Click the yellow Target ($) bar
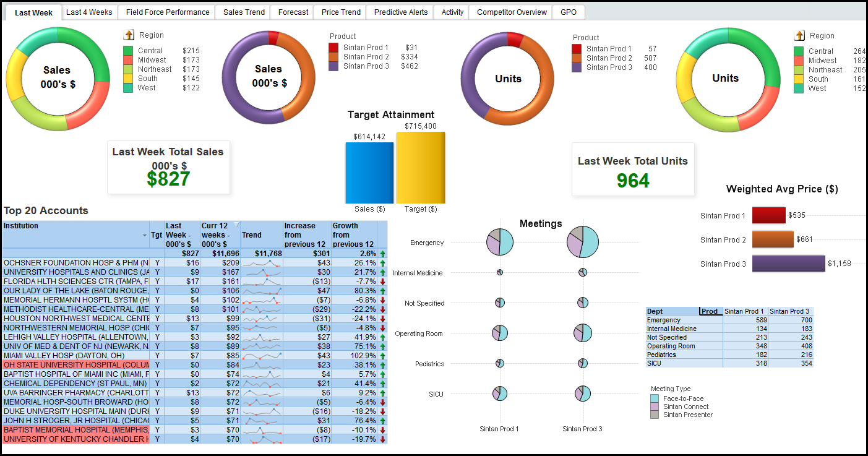This screenshot has width=868, height=456. point(421,168)
